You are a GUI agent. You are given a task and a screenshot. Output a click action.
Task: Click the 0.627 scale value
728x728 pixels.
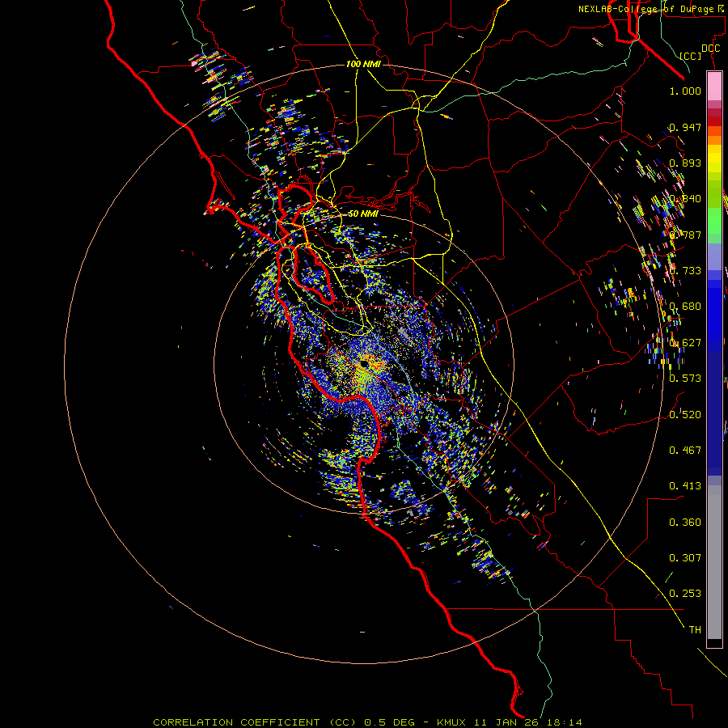(x=685, y=343)
